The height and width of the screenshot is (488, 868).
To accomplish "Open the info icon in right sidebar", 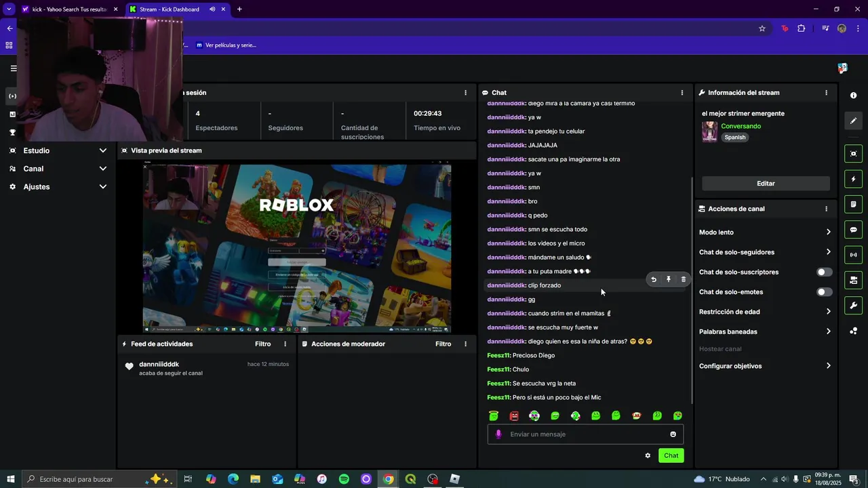I will (854, 96).
